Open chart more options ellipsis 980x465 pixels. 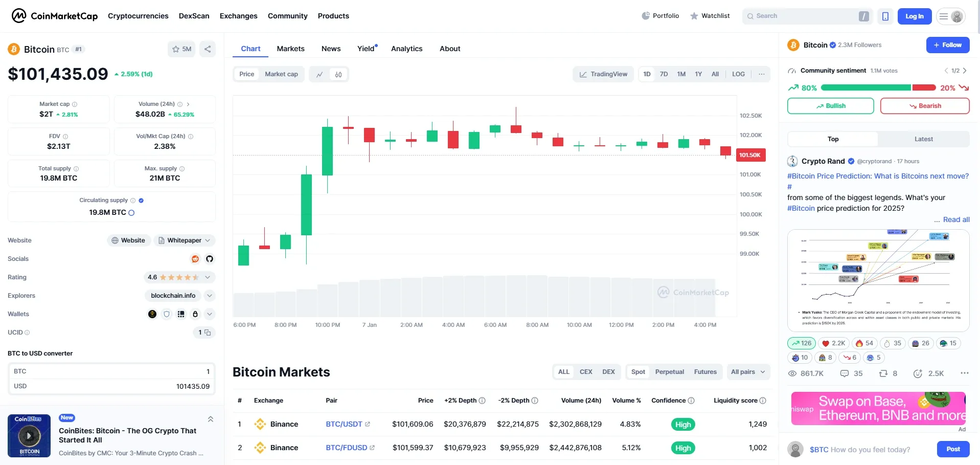tap(762, 74)
